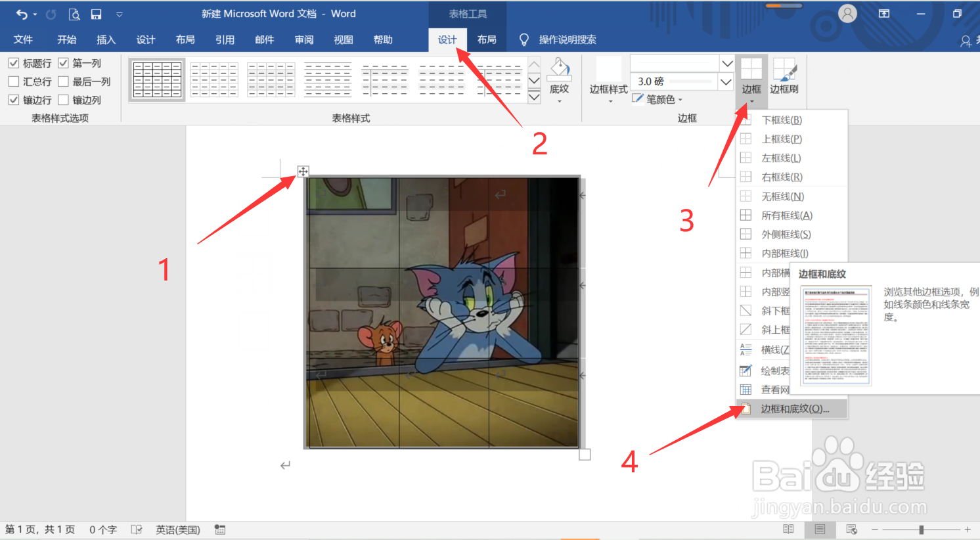The width and height of the screenshot is (980, 540).
Task: Enable the 最后一列 checkbox
Action: coord(64,81)
